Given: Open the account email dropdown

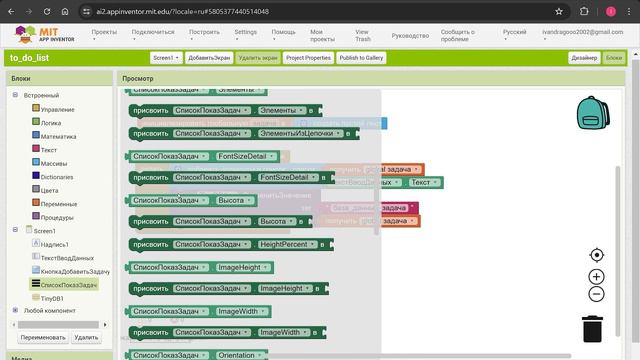Looking at the screenshot, I should tap(582, 35).
